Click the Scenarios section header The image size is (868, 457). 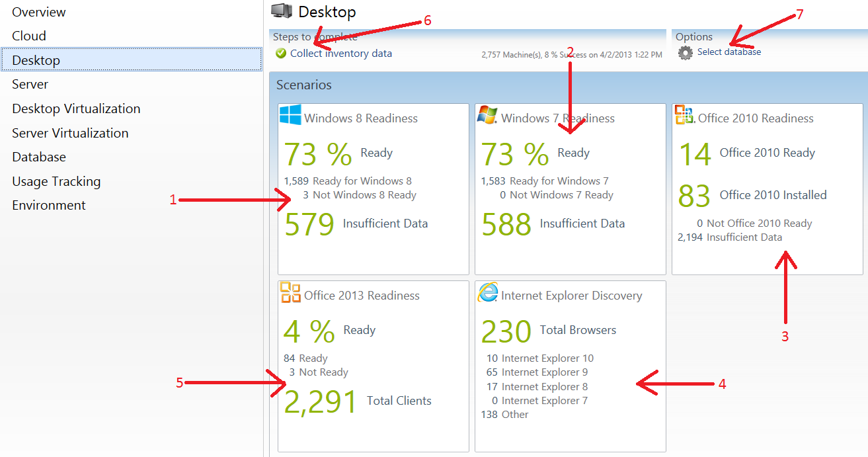coord(304,85)
